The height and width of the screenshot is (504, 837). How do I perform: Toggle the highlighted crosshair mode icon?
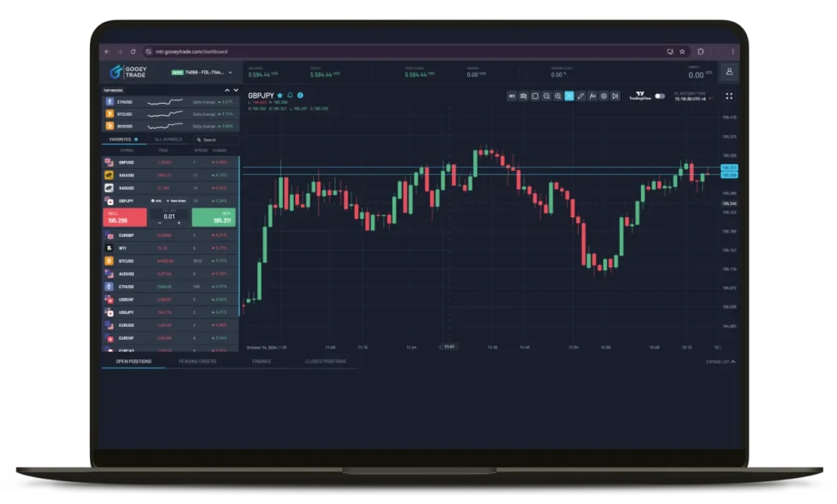point(568,96)
